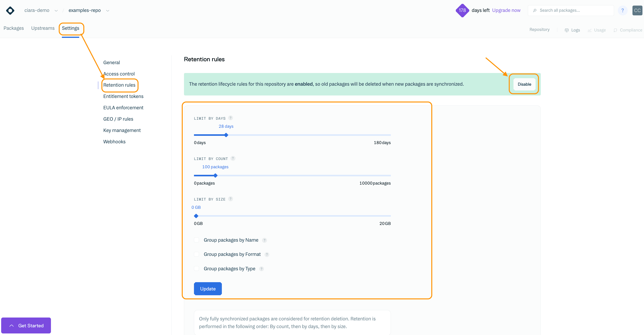The image size is (644, 335).
Task: Click the Limit by Days slider handle
Action: (226, 135)
